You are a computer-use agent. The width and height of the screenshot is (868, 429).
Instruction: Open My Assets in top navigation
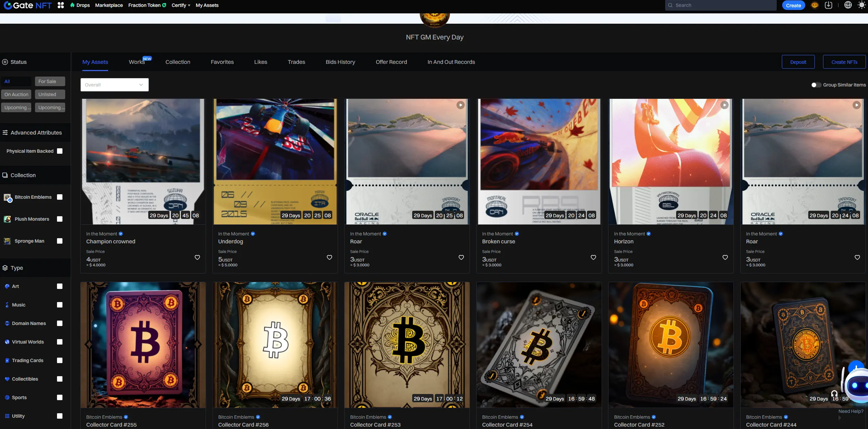click(x=207, y=5)
